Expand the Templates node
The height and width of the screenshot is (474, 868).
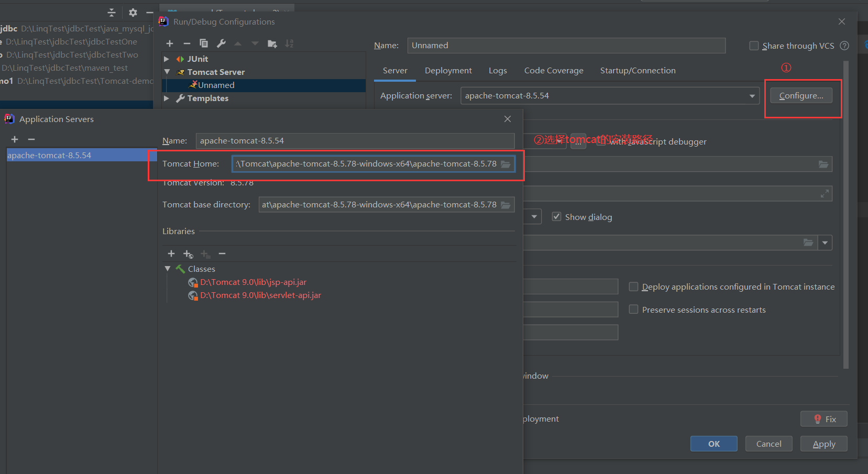tap(167, 98)
